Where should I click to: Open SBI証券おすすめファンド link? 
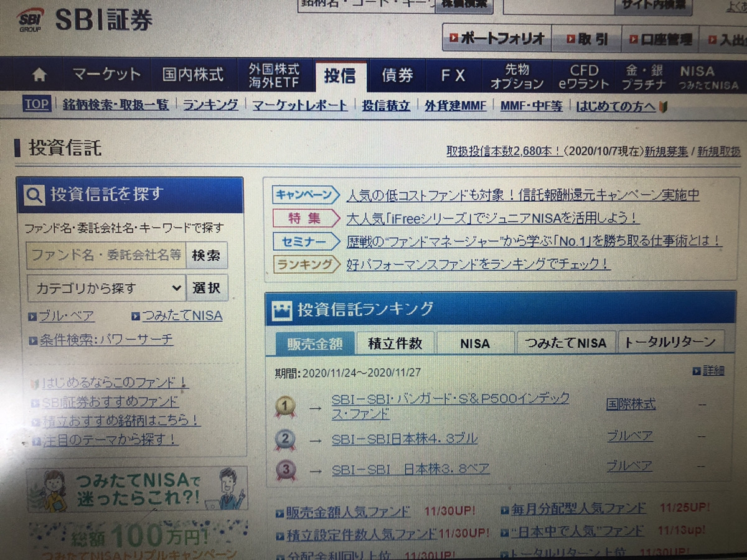coord(110,402)
